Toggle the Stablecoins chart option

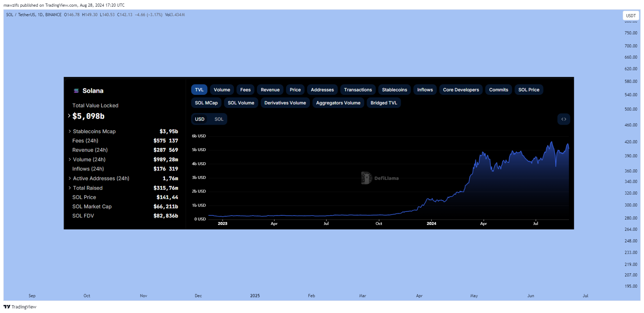[x=394, y=90]
